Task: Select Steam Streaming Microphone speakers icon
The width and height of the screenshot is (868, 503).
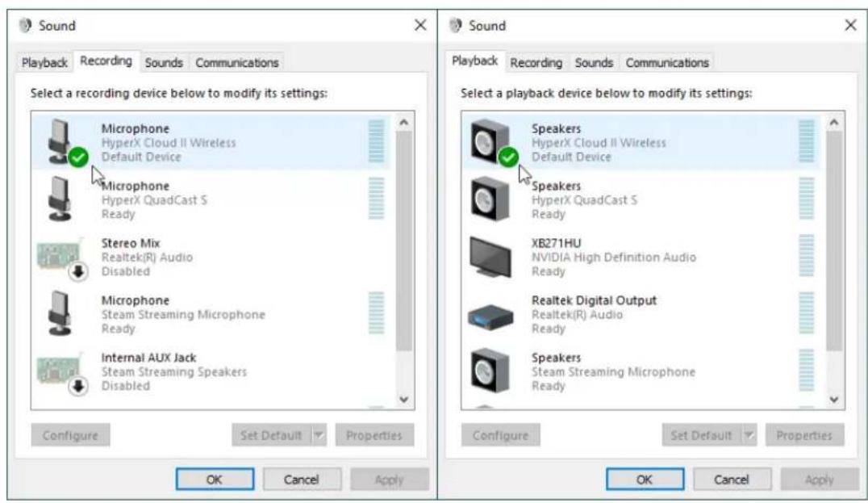Action: pyautogui.click(x=490, y=371)
